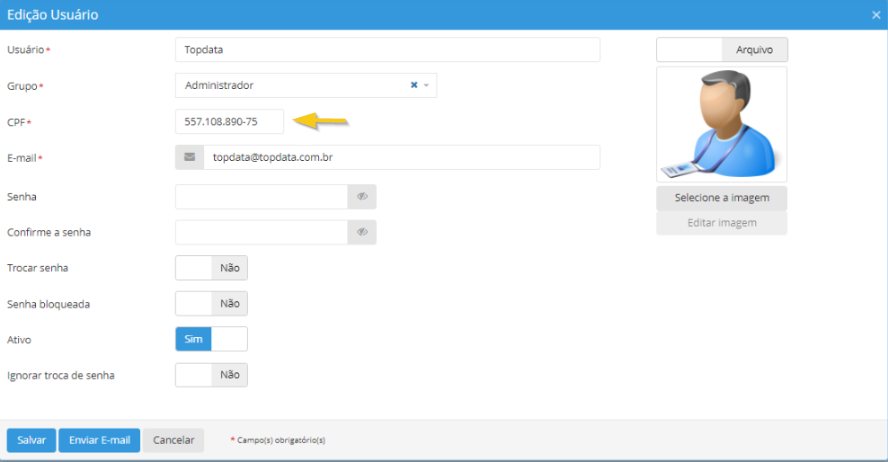The width and height of the screenshot is (888, 462).
Task: Click the eye icon beside Senha field
Action: coord(362,197)
